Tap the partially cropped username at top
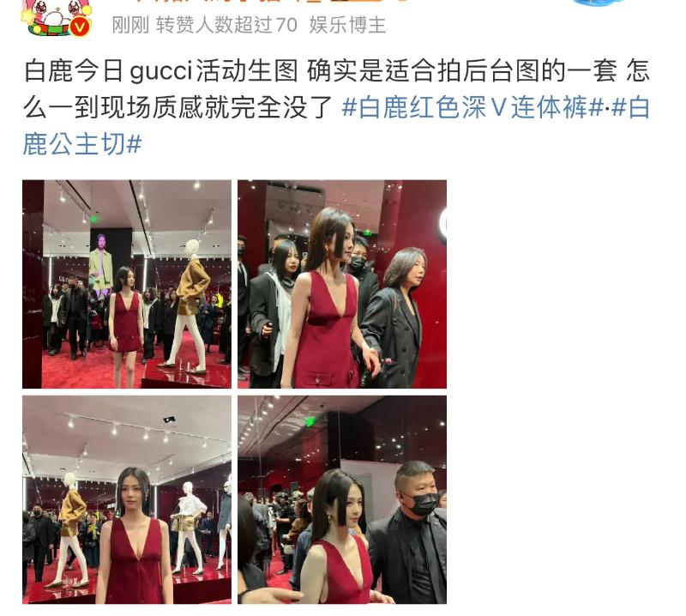Screen dimensions: 686x616 point(227,2)
